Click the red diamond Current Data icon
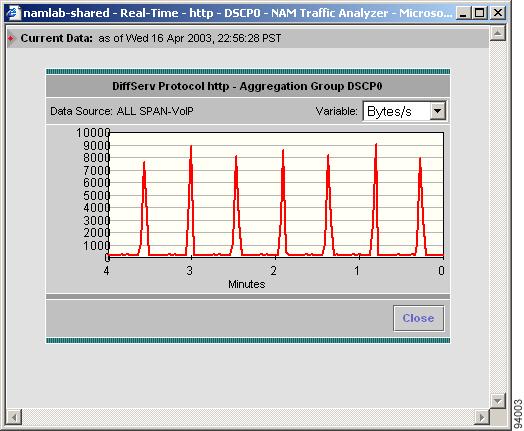The image size is (524, 431). point(11,38)
